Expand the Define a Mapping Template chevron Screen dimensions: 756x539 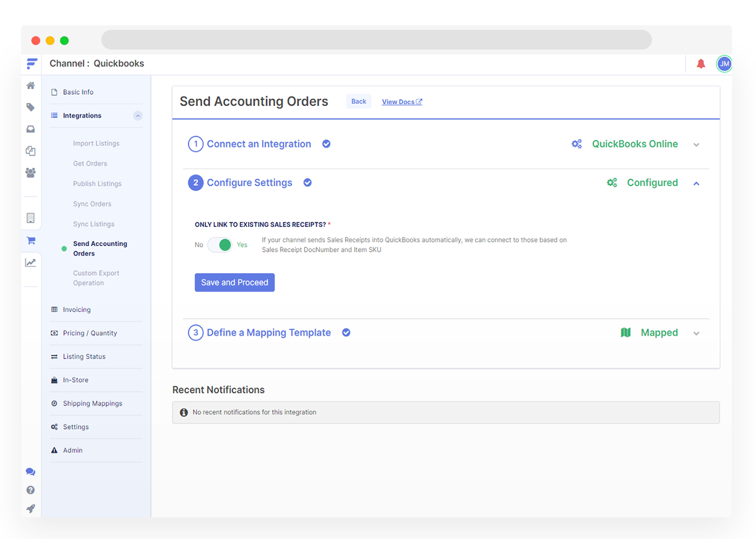pos(696,333)
